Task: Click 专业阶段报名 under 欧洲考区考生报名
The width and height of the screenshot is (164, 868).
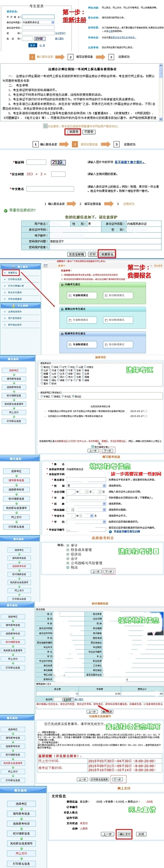Action: 82,344
